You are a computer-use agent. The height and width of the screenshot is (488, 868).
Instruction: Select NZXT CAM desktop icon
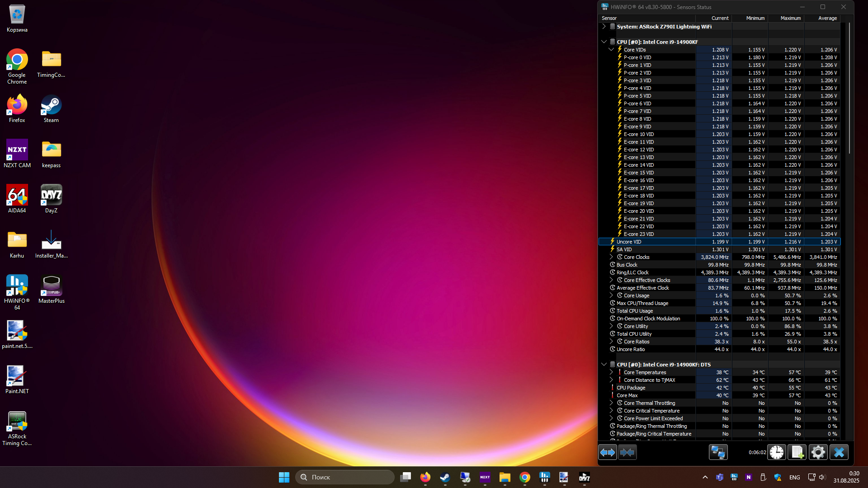[17, 154]
